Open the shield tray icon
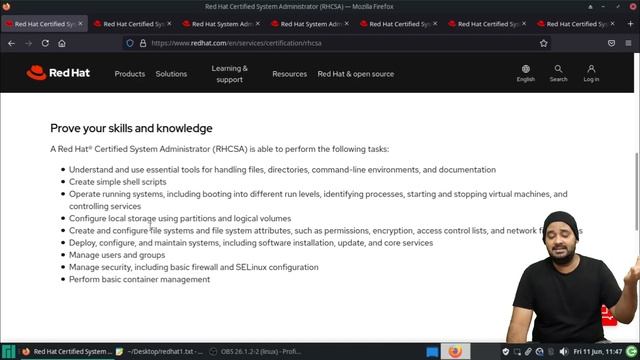The height and width of the screenshot is (360, 640). click(x=506, y=351)
